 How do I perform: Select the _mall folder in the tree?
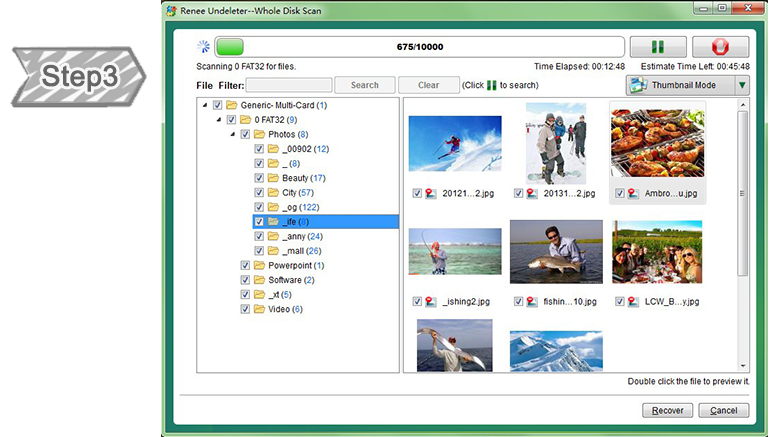point(294,251)
